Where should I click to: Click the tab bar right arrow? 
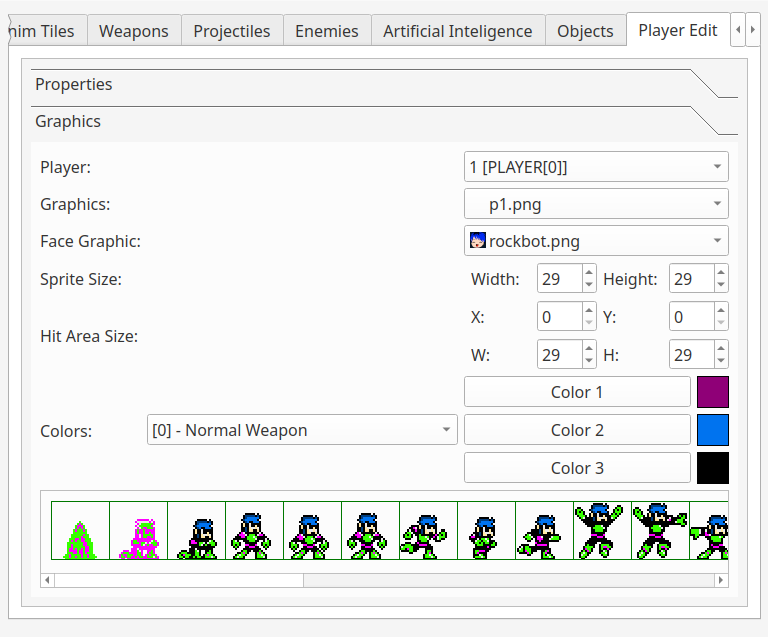[x=753, y=29]
